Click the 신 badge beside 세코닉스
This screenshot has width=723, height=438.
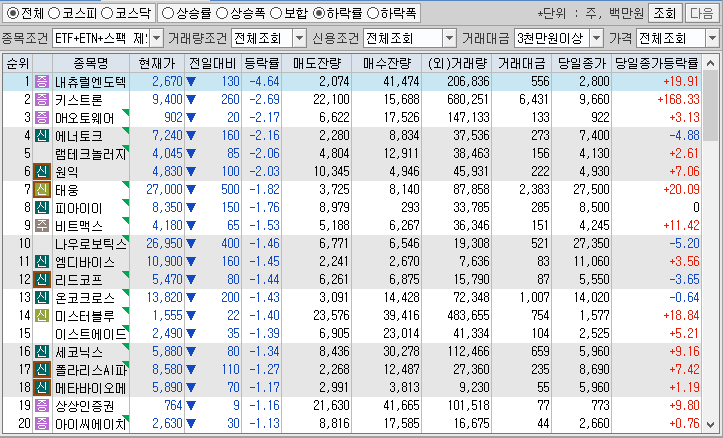point(42,351)
